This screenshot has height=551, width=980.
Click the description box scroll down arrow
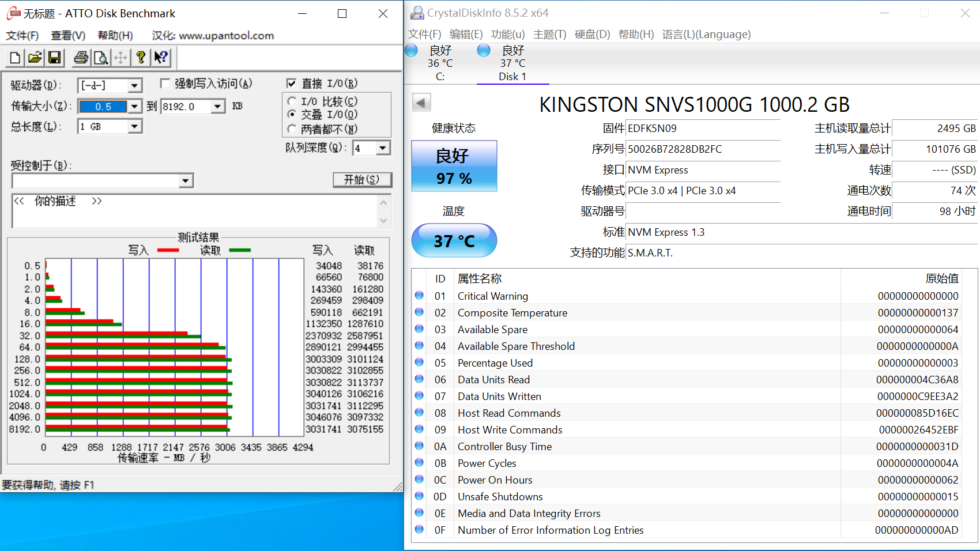(383, 221)
